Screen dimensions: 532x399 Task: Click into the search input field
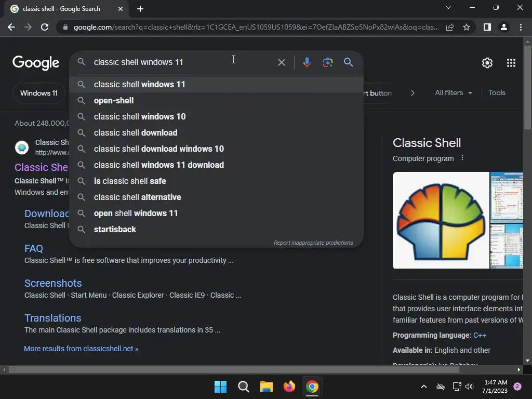tap(183, 62)
